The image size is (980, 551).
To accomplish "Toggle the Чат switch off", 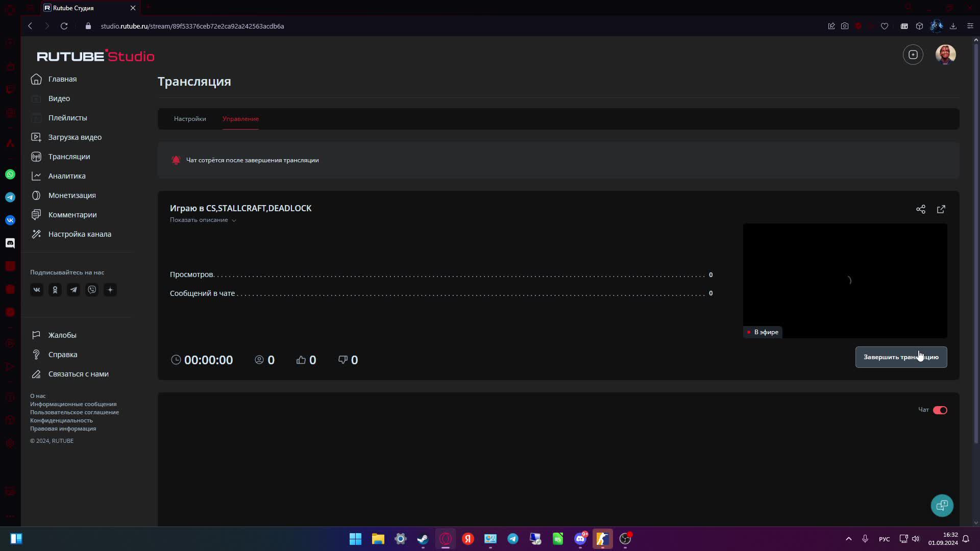I will tap(940, 410).
